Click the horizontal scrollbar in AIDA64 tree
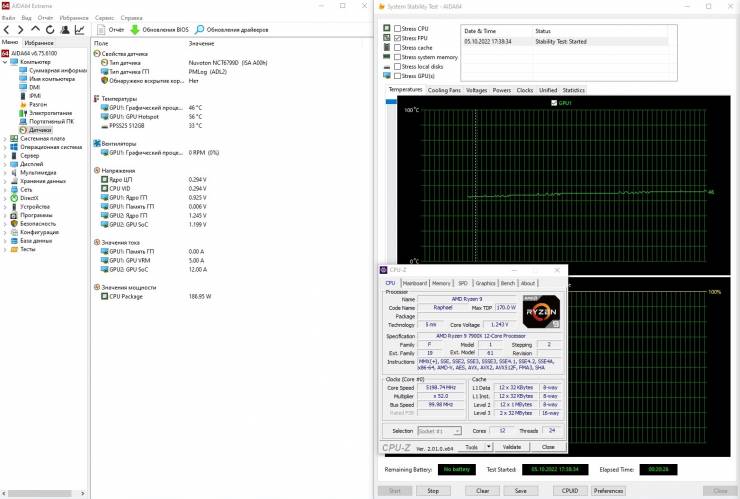740x499 pixels. pos(40,493)
